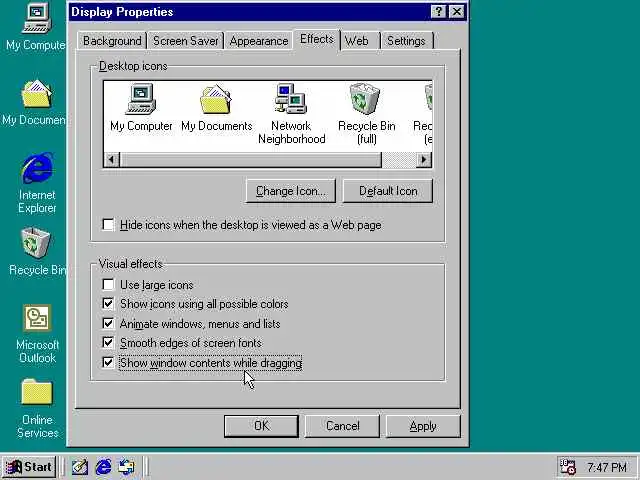Click Task Scheduler icon in system tray
This screenshot has height=480, width=640.
click(x=567, y=467)
